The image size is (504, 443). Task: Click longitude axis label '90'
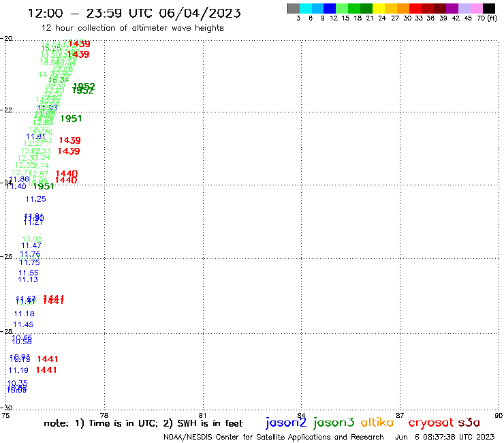499,415
